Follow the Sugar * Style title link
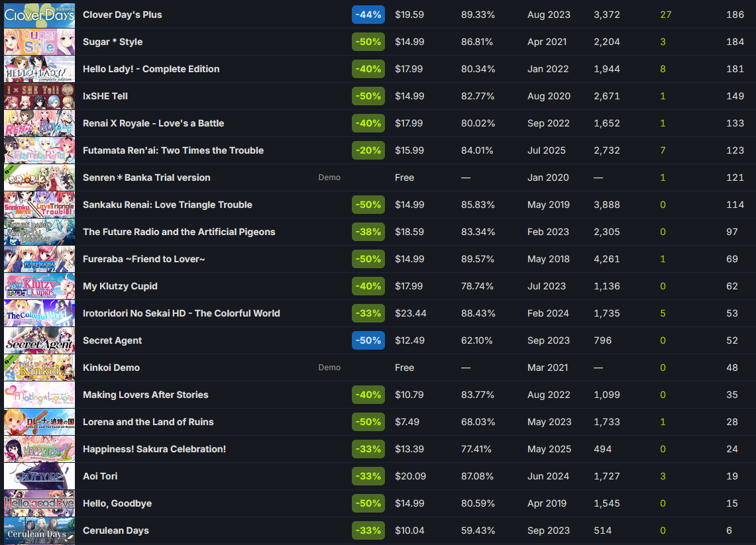The height and width of the screenshot is (545, 756). [x=113, y=42]
